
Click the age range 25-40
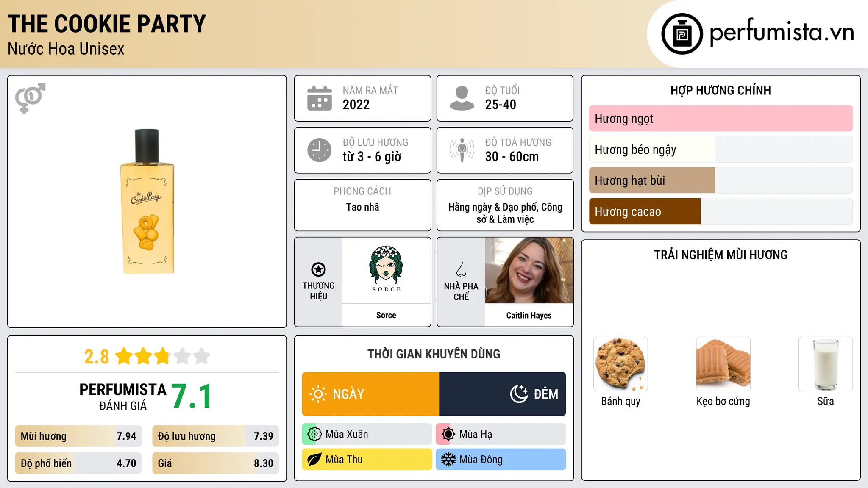tap(501, 105)
